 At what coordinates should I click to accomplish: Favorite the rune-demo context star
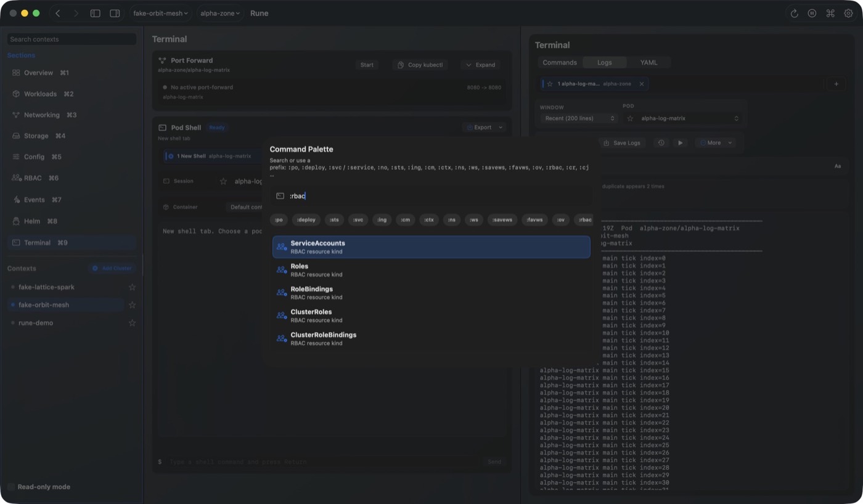tap(132, 323)
